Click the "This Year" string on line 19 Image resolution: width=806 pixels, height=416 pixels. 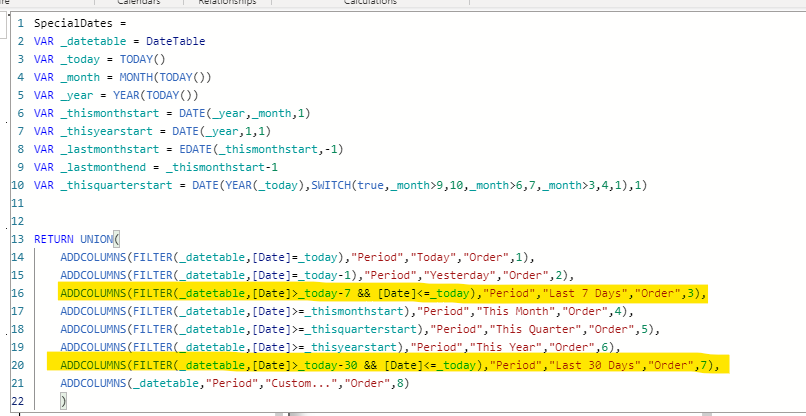(507, 347)
